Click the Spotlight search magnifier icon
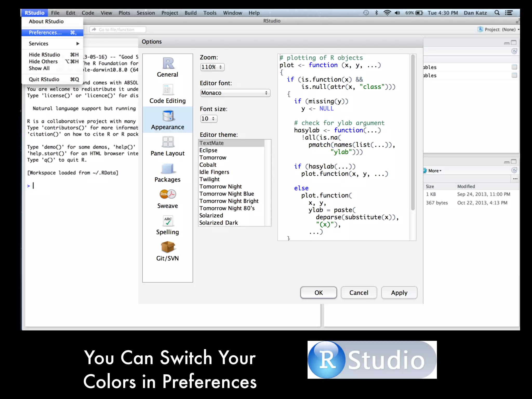The height and width of the screenshot is (399, 532). pos(497,13)
